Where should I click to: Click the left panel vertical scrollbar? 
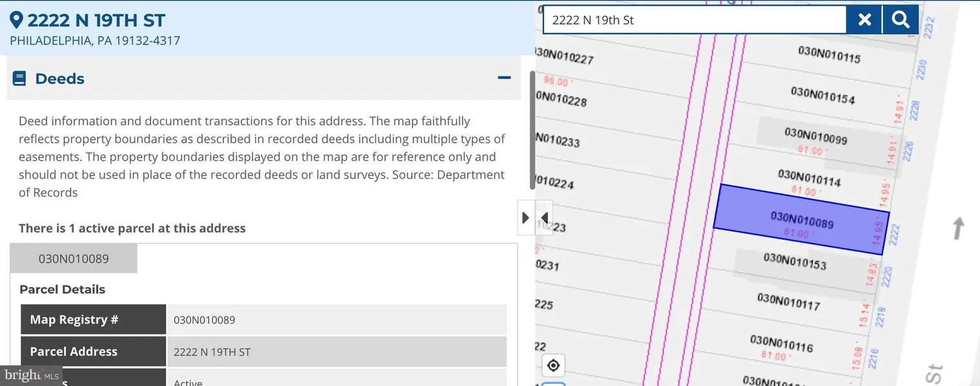(x=532, y=130)
